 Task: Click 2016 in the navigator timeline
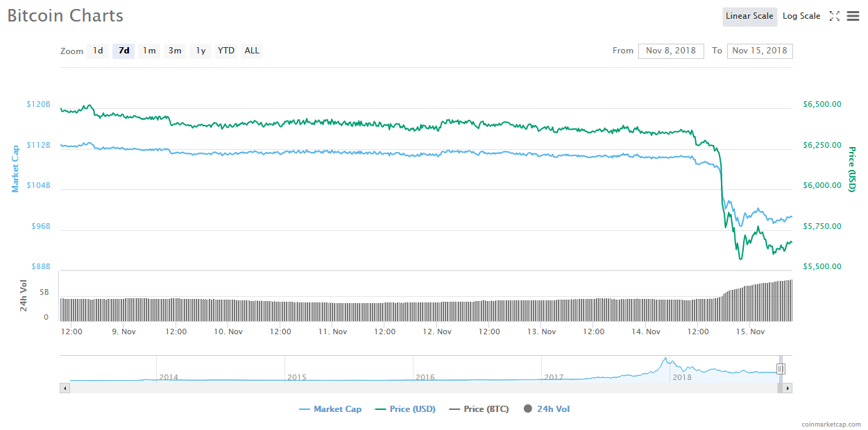pyautogui.click(x=425, y=377)
